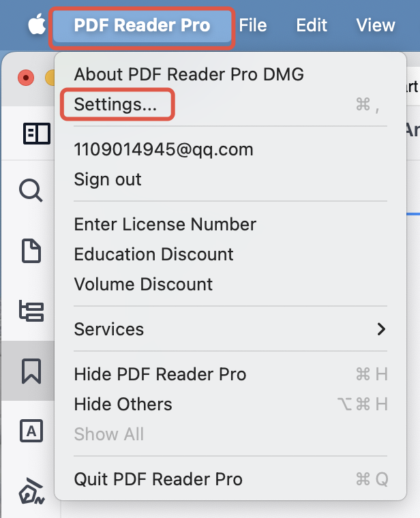Open the search panel magnifier icon
420x518 pixels.
point(31,190)
